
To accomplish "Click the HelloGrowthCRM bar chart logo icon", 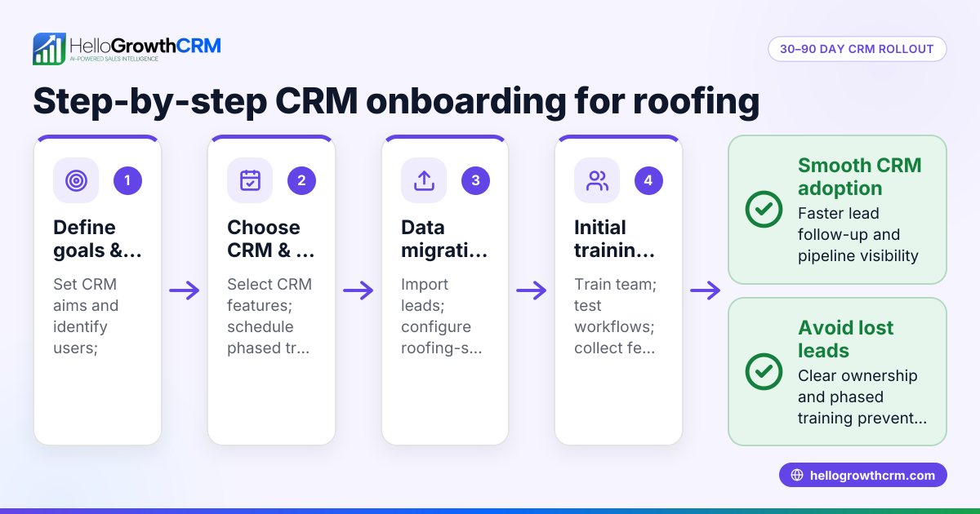I will click(49, 49).
